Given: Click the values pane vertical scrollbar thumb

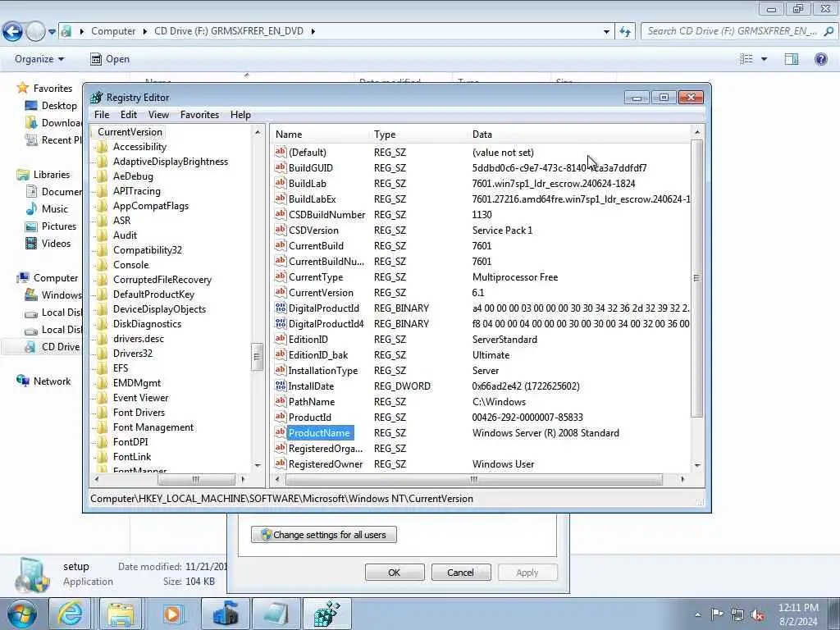Looking at the screenshot, I should click(696, 277).
